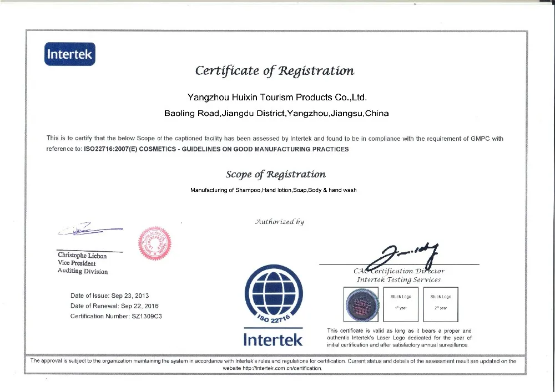Click the red round official stamp

point(154,243)
